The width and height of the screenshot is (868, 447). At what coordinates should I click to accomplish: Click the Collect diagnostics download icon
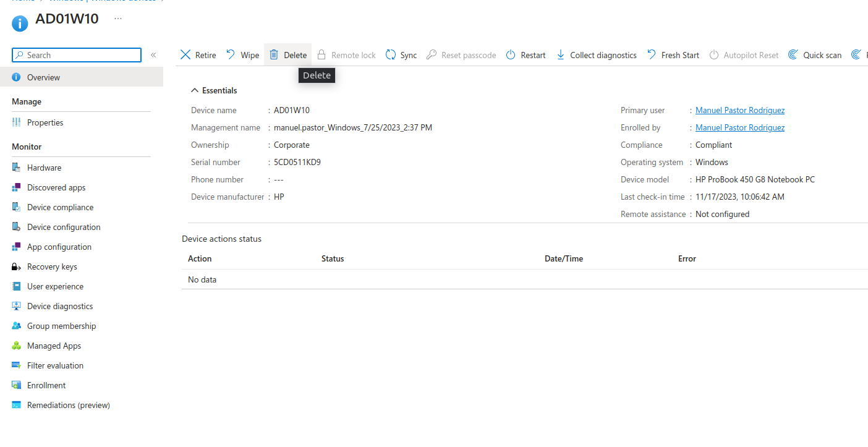(x=561, y=55)
